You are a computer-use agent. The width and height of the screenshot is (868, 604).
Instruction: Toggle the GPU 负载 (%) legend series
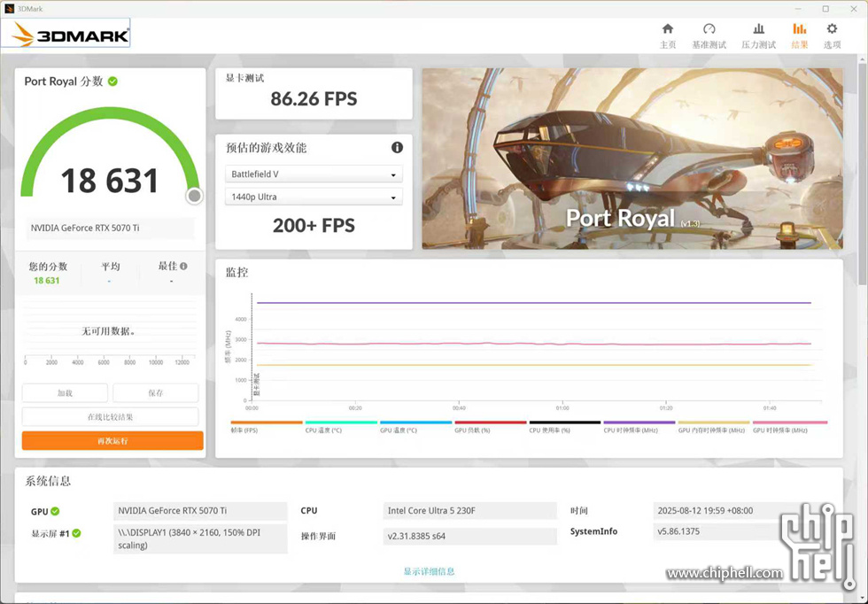point(491,426)
